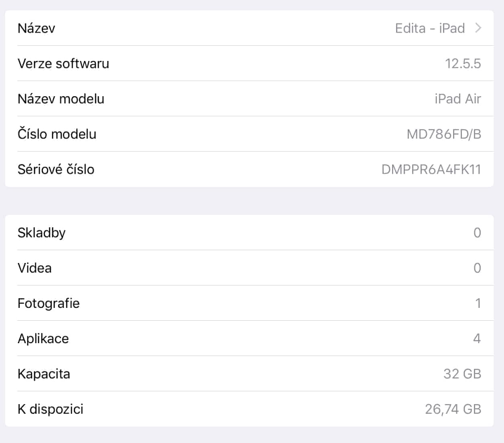Select the Název label in first row
The height and width of the screenshot is (443, 504).
[37, 28]
